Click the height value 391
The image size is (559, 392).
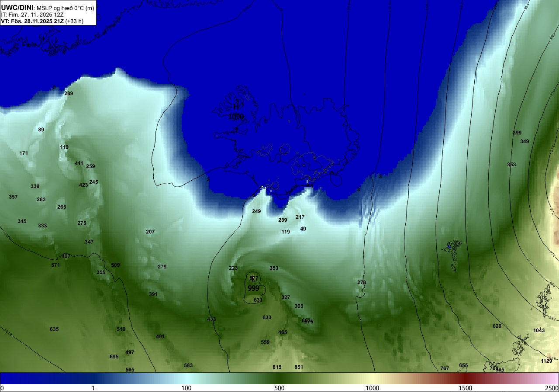point(153,294)
